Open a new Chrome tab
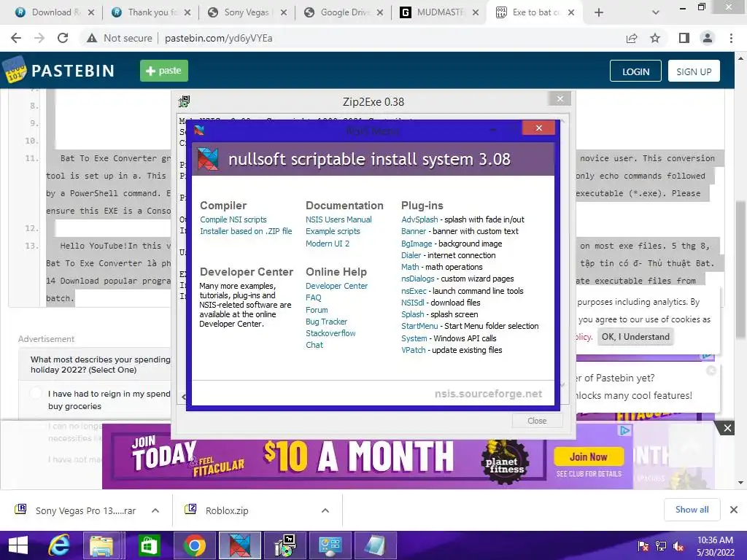 pos(599,13)
